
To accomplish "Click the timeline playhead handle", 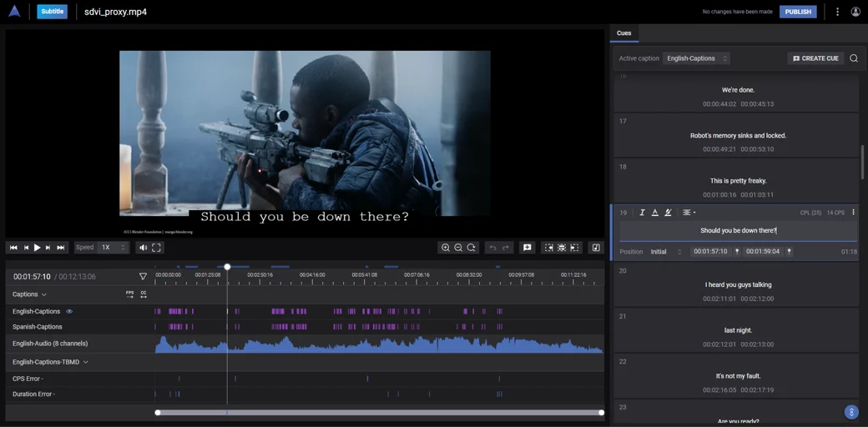I will (x=227, y=267).
